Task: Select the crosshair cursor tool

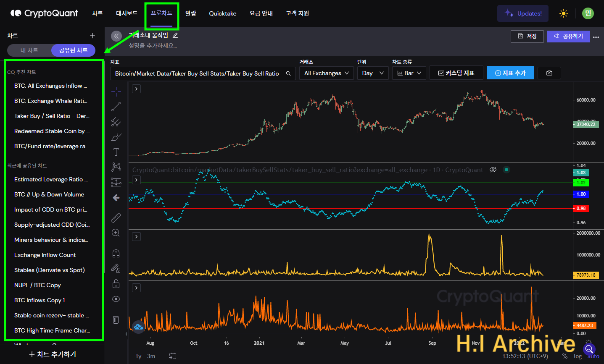Action: click(x=116, y=91)
